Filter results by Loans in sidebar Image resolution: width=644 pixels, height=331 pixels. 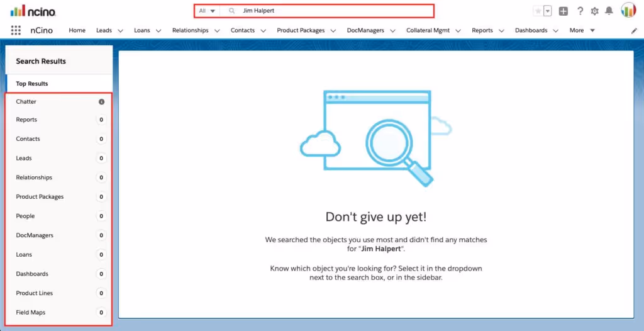pos(58,254)
